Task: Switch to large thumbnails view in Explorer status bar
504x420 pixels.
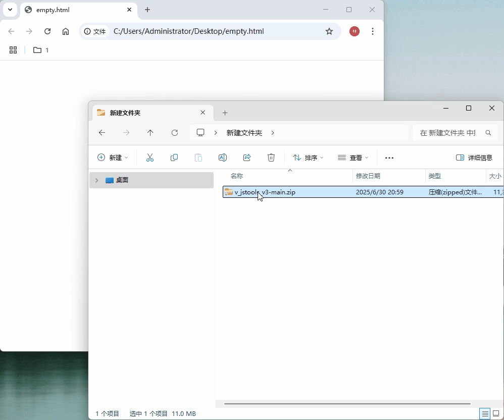Action: click(x=496, y=413)
